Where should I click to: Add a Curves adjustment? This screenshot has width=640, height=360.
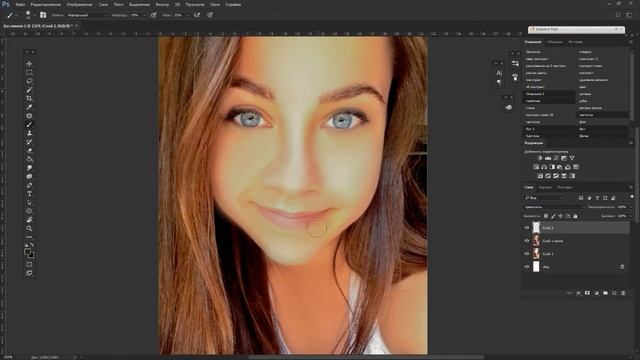tap(556, 158)
